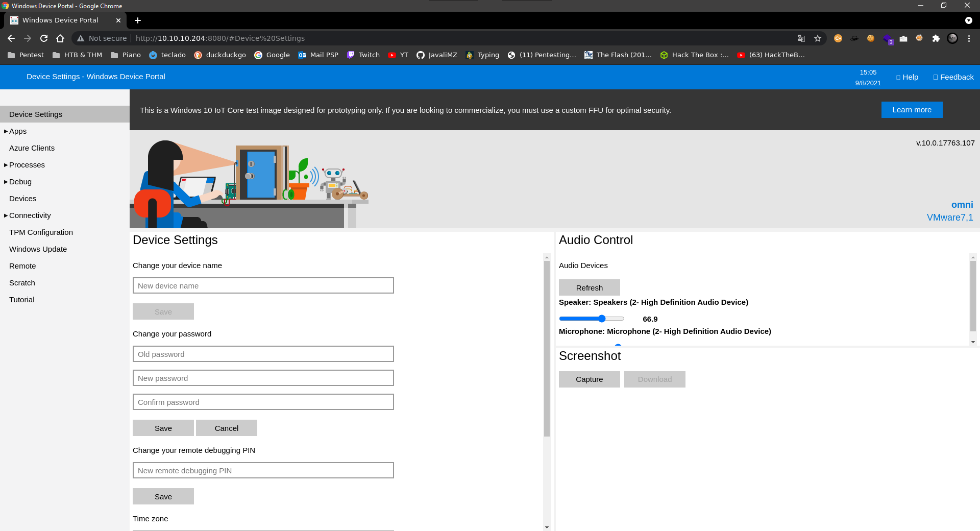Open Windows Update in the sidebar
Image resolution: width=980 pixels, height=531 pixels.
click(x=38, y=249)
